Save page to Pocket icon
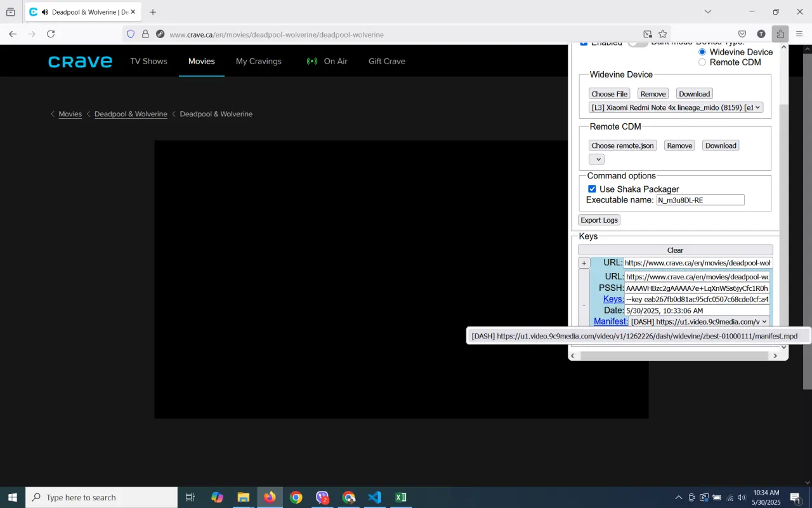This screenshot has width=812, height=508. (742, 34)
